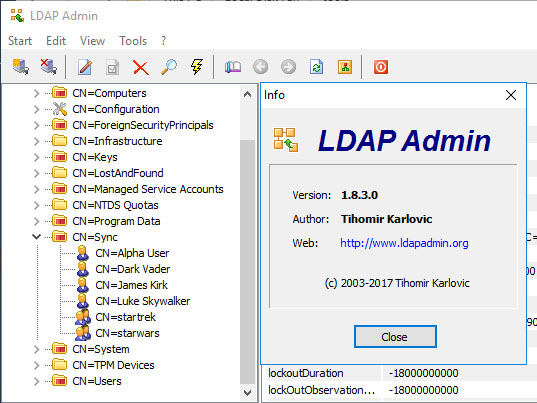Click the Connect toolbar icon

pos(21,67)
